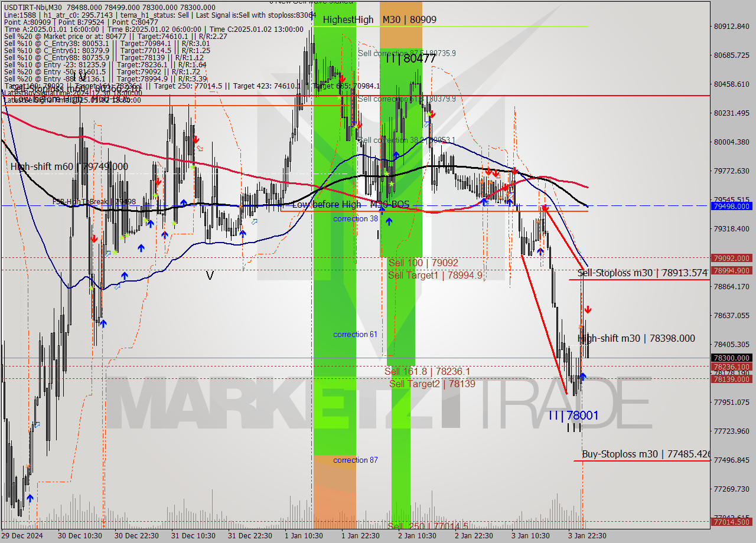Click the '2 Jan 10:30' time axis label
The width and height of the screenshot is (756, 543).
(417, 536)
